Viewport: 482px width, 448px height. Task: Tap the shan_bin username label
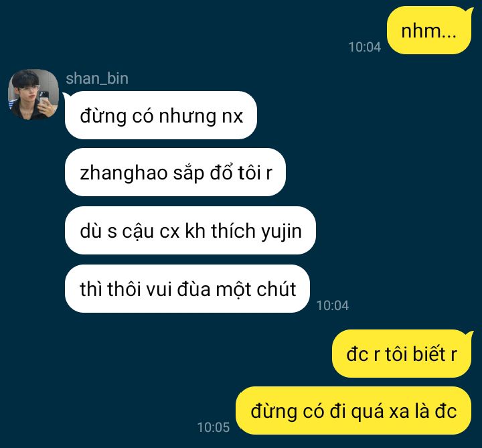pyautogui.click(x=97, y=78)
